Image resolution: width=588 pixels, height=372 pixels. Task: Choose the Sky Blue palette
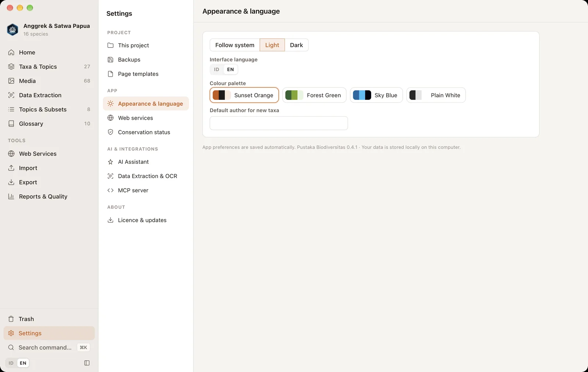point(376,95)
